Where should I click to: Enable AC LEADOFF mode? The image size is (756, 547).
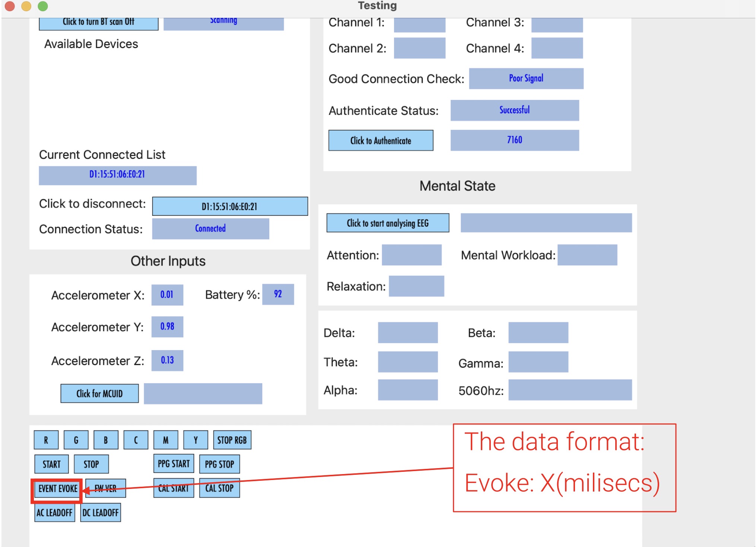click(54, 513)
